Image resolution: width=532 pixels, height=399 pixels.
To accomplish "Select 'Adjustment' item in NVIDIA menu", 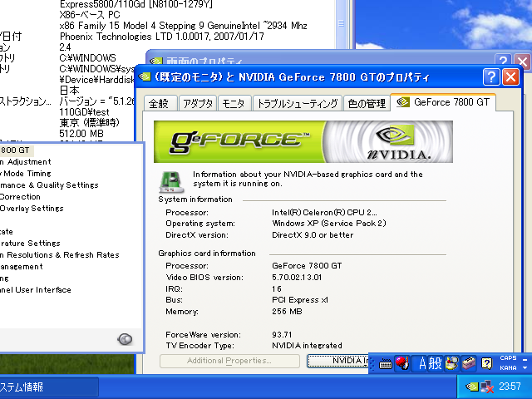I will coord(29,162).
